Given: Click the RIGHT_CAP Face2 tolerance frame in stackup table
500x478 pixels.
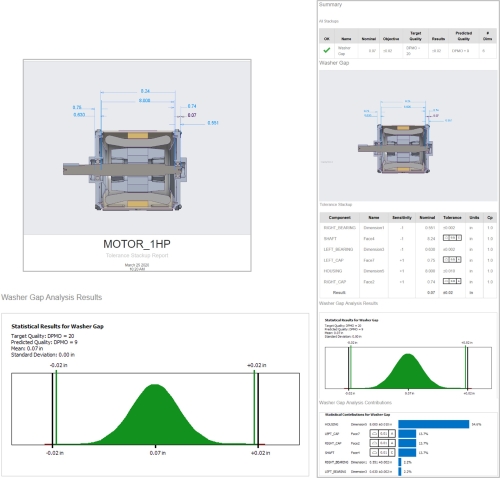Looking at the screenshot, I should [452, 281].
